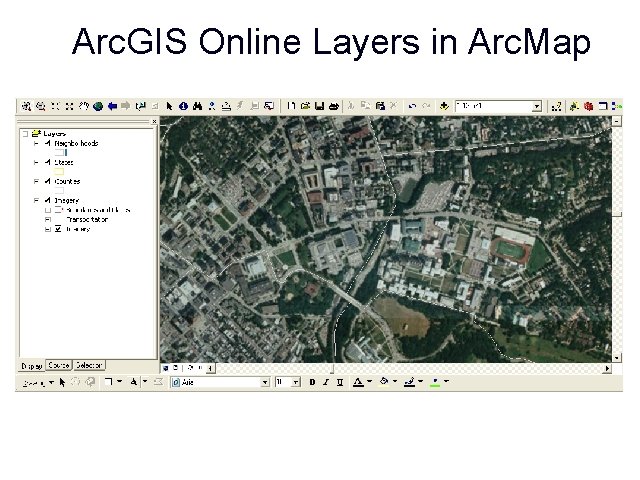Switch to the Data View button
640x480 pixels.
[166, 368]
